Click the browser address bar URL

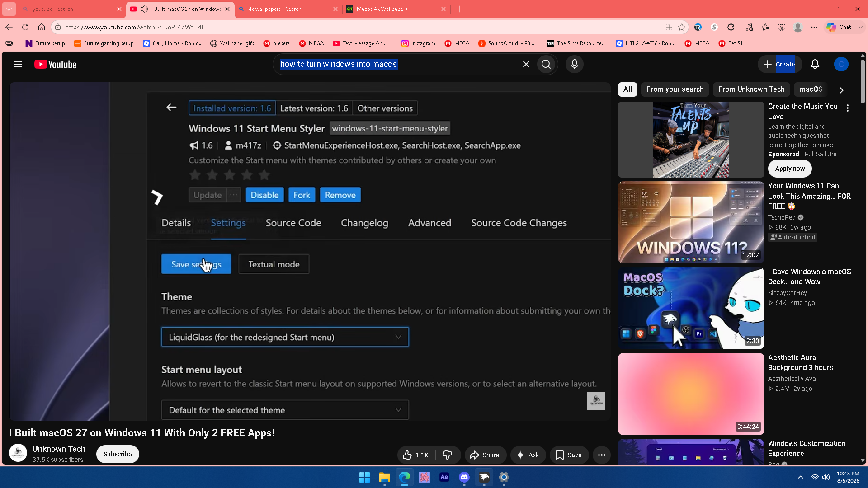pos(134,27)
